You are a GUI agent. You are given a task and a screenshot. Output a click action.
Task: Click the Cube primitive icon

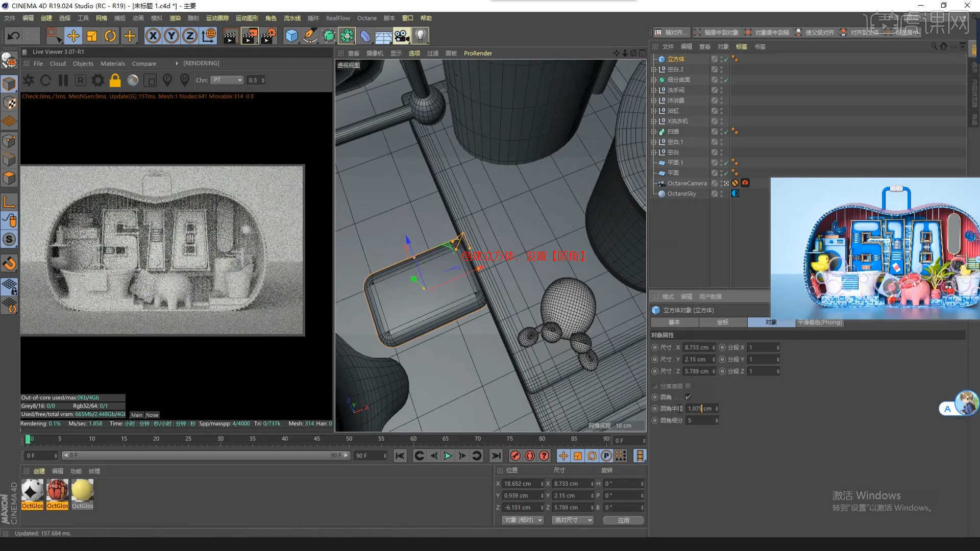click(x=291, y=36)
